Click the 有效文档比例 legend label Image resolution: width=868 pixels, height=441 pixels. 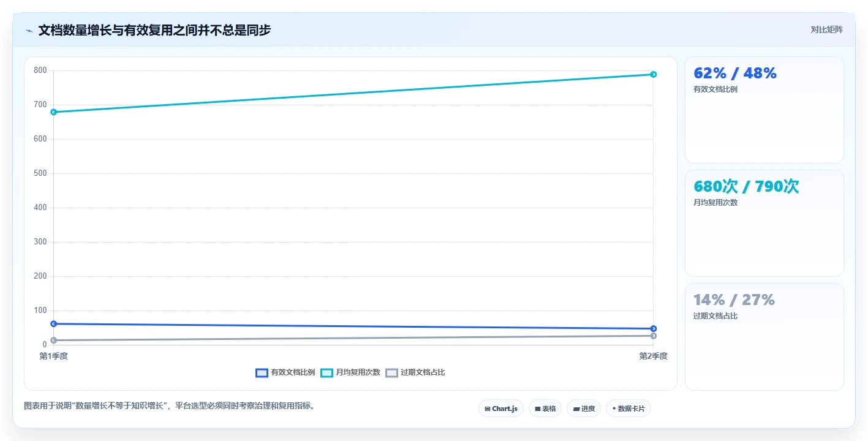tap(293, 372)
